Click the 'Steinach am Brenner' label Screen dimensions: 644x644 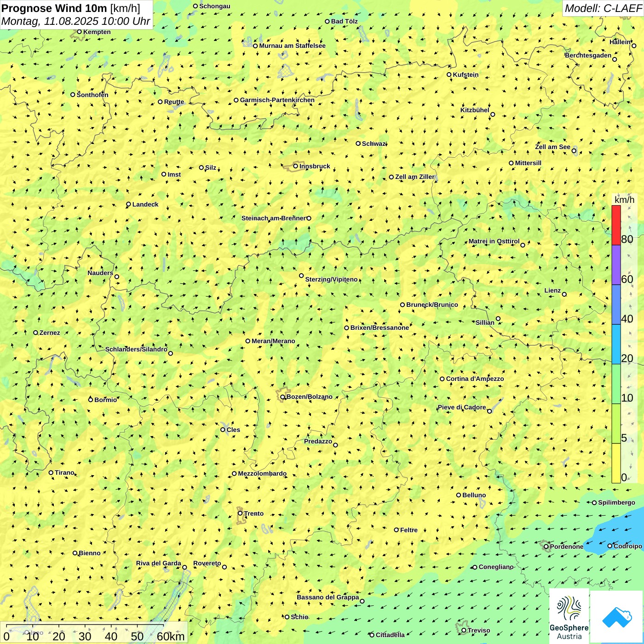click(274, 218)
